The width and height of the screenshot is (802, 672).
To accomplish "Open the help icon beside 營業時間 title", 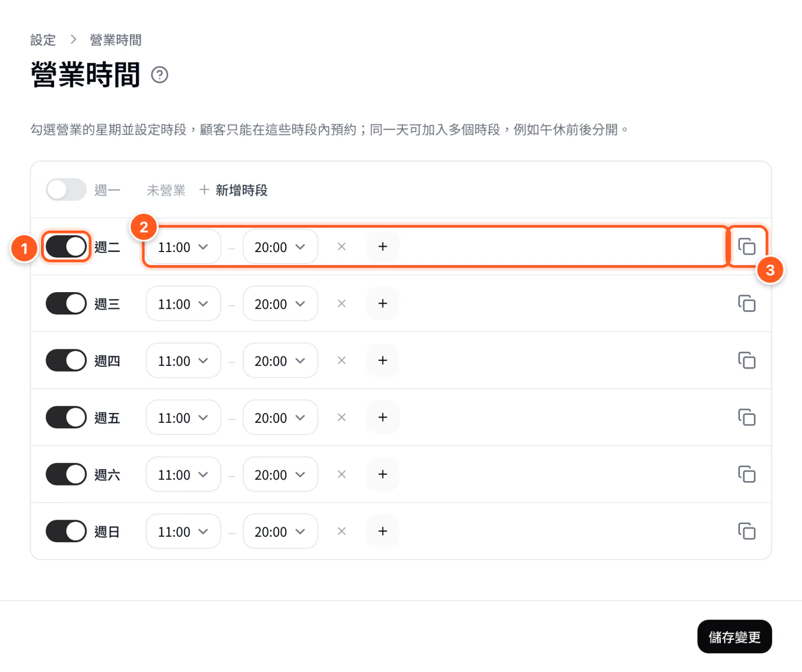I will [x=159, y=75].
